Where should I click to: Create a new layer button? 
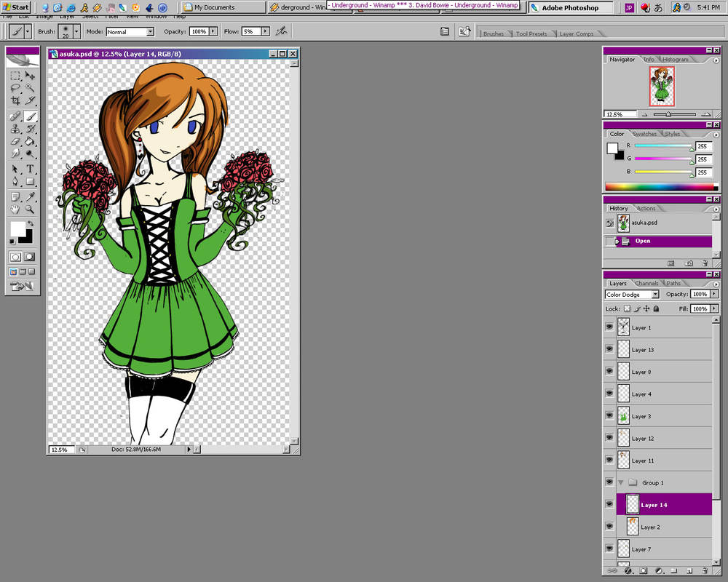click(689, 570)
